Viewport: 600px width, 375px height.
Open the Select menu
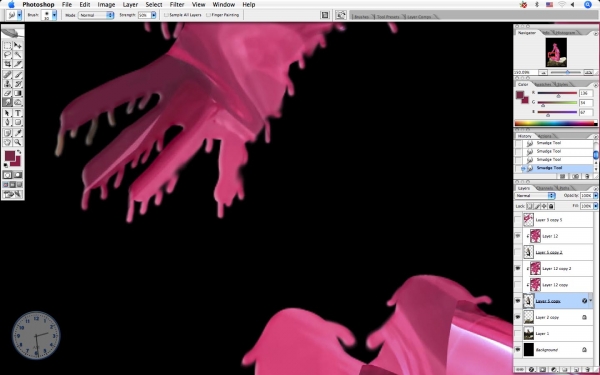click(x=154, y=5)
